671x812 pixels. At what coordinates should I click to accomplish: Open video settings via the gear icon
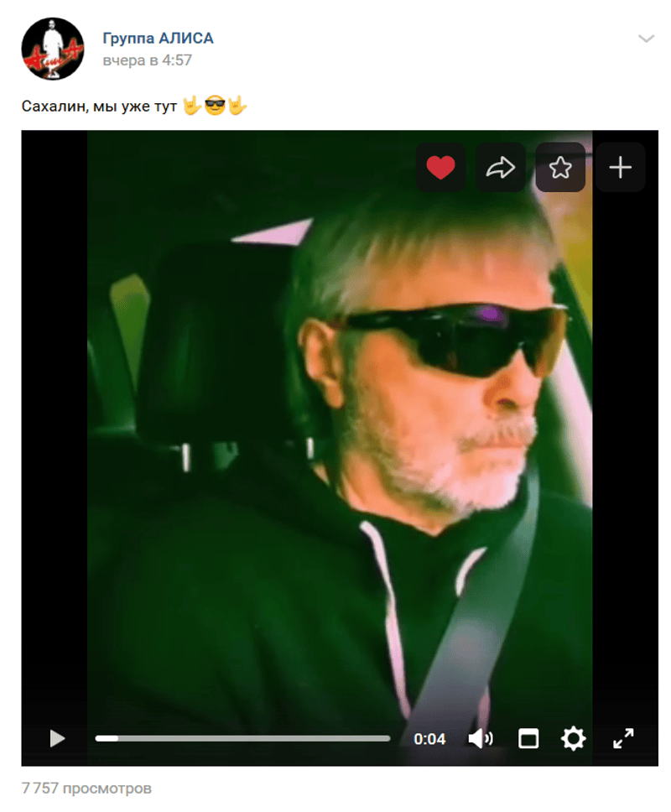(x=573, y=738)
